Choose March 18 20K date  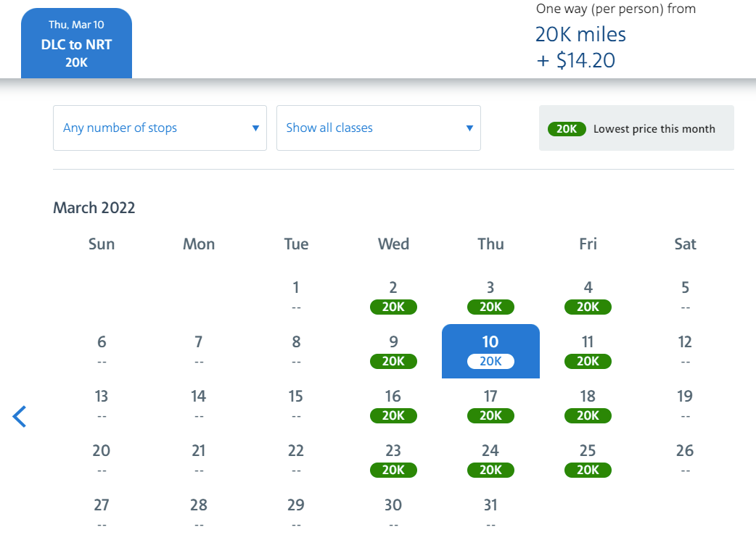pyautogui.click(x=588, y=406)
